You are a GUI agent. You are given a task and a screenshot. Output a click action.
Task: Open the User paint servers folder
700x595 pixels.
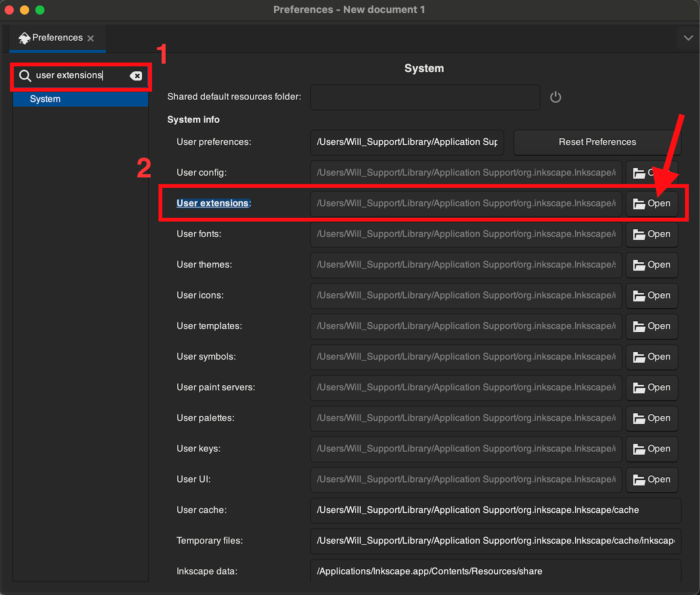(x=652, y=387)
